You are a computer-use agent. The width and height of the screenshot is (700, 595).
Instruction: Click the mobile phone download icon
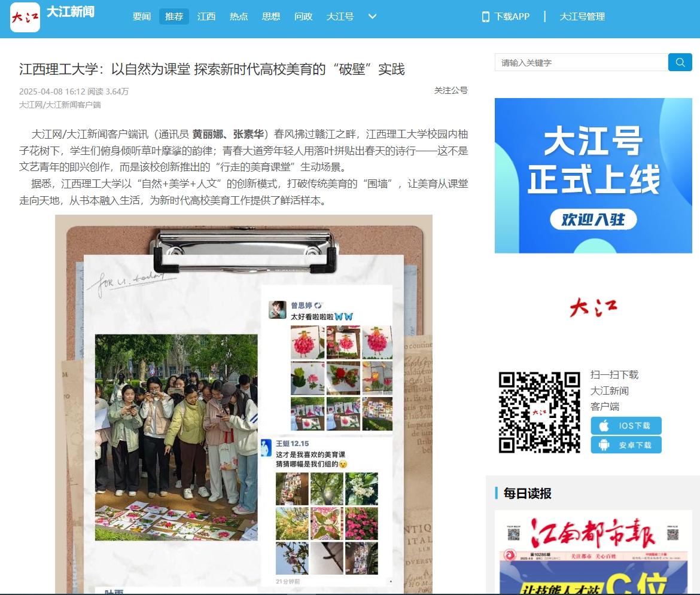(x=485, y=17)
